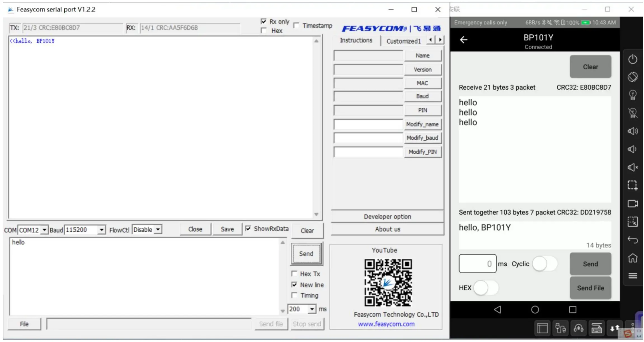This screenshot has height=342, width=644.
Task: Open the www.feasycom.com link
Action: click(x=386, y=324)
